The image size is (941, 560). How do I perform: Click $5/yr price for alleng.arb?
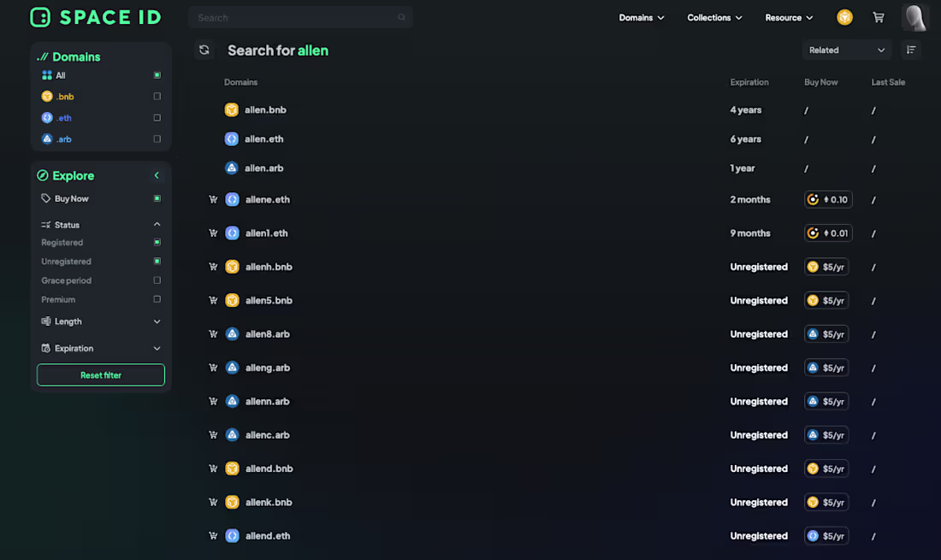click(826, 368)
